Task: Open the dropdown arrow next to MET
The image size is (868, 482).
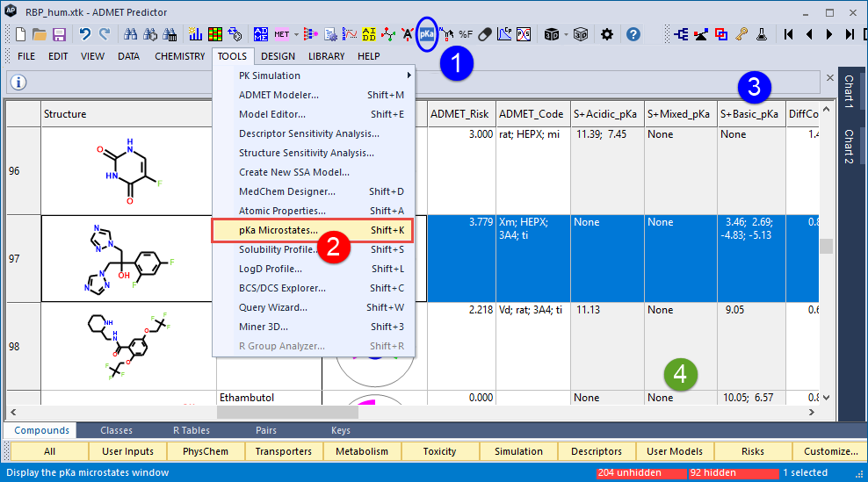Action: click(296, 34)
